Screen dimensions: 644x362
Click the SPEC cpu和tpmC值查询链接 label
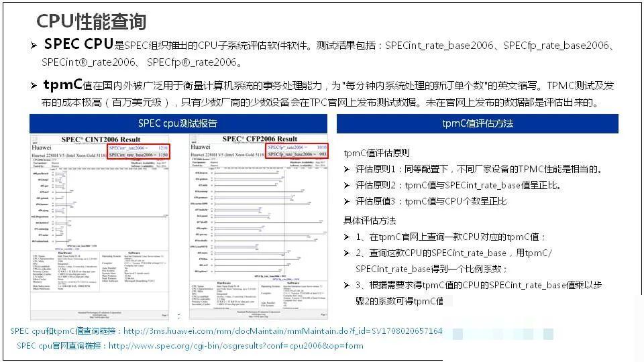(63, 330)
